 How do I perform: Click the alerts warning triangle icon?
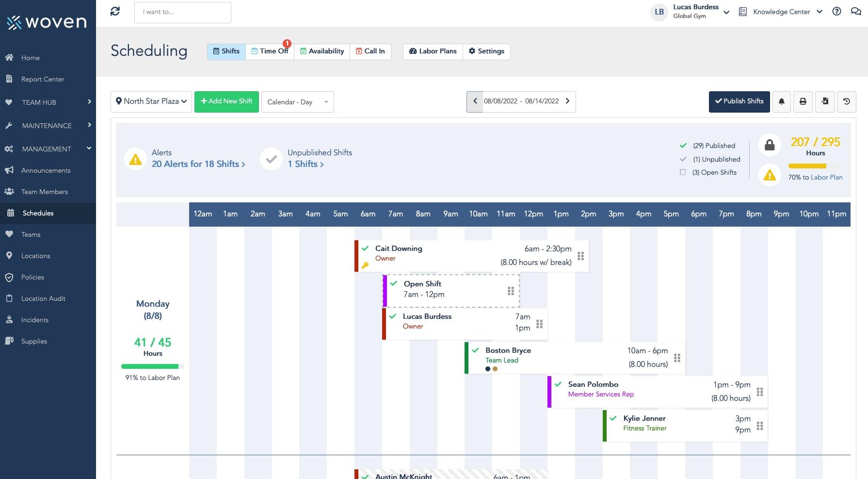pyautogui.click(x=136, y=159)
